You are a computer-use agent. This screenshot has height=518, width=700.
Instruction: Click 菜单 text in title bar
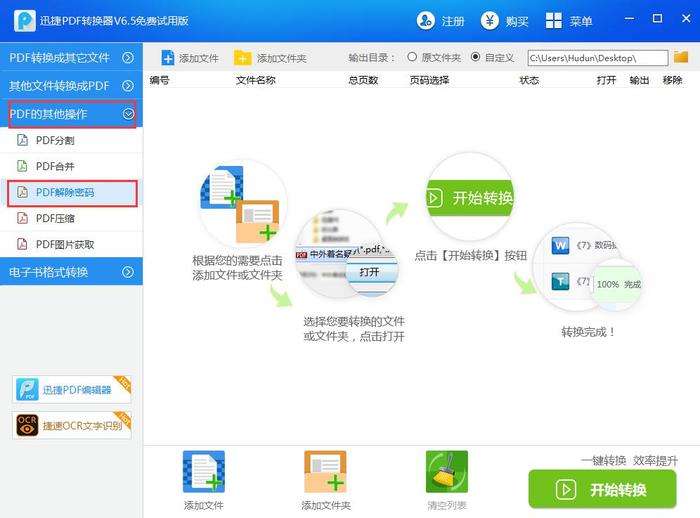(581, 21)
